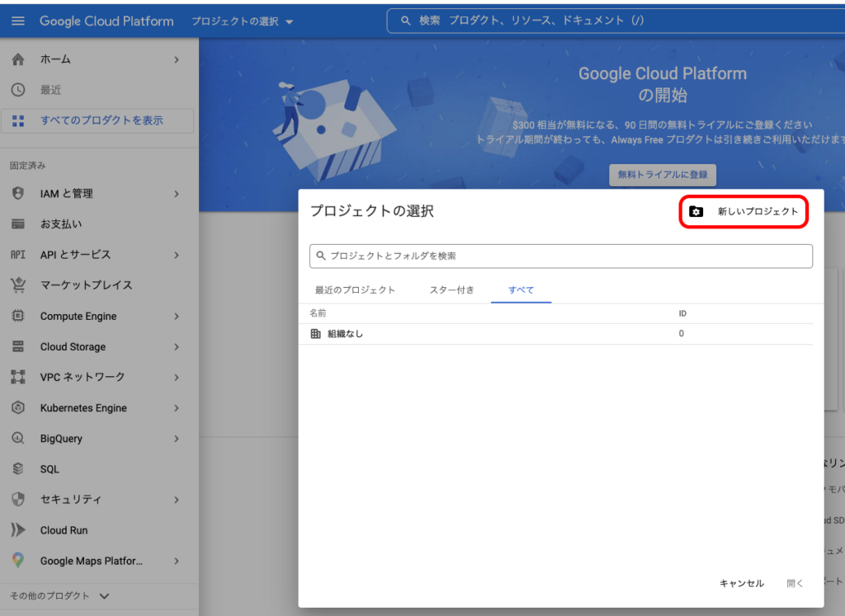Switch to the 最近のプロジェクト tab

(355, 290)
